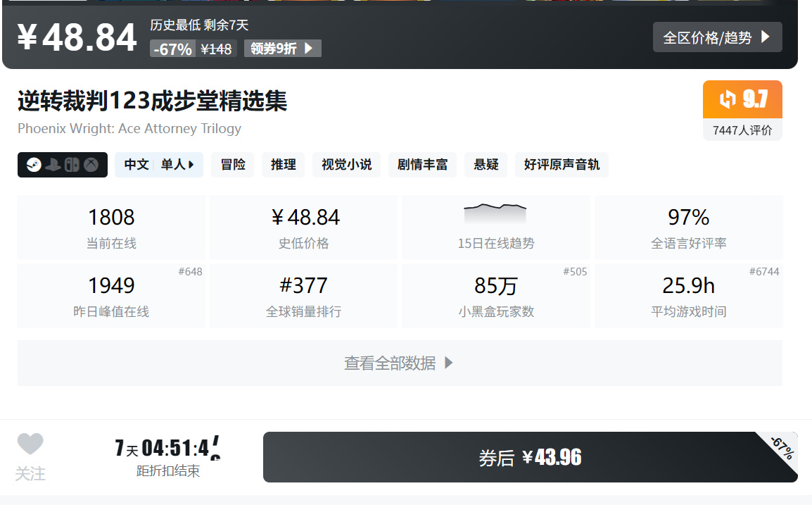This screenshot has width=812, height=505.
Task: Open the #377 全球销量排行 stat
Action: click(x=303, y=296)
